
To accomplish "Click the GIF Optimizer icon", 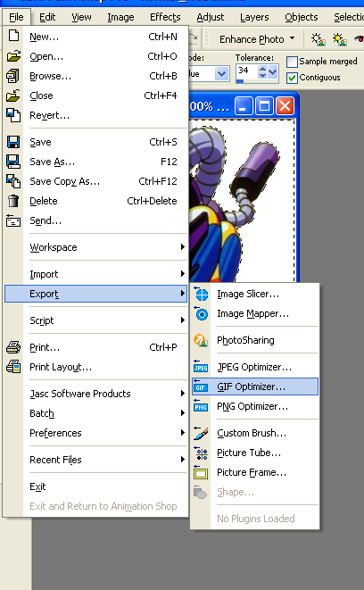I will click(201, 386).
